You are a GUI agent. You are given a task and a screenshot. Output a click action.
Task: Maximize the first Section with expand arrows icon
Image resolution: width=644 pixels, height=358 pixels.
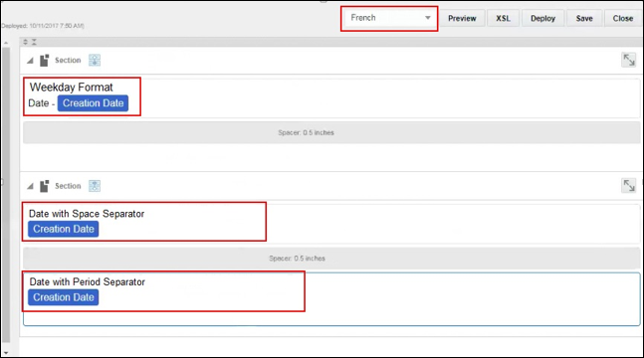pyautogui.click(x=629, y=60)
